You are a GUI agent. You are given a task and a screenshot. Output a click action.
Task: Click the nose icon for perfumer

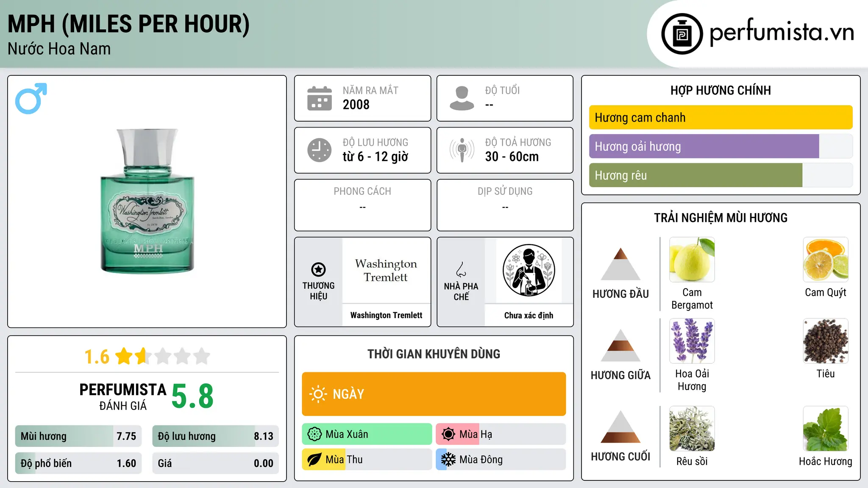pyautogui.click(x=461, y=269)
